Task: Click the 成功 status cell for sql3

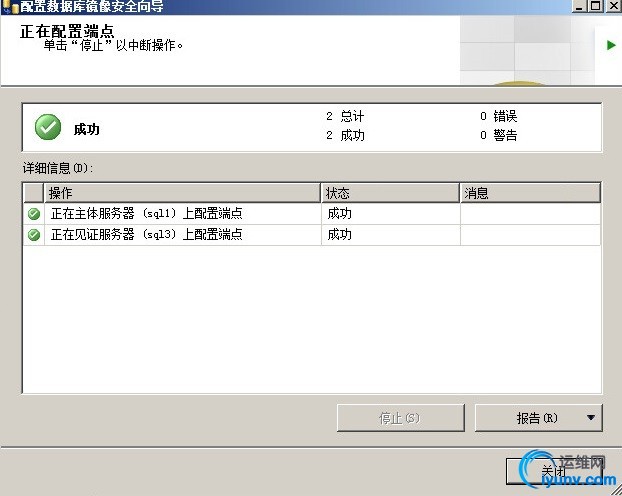Action: [390, 235]
